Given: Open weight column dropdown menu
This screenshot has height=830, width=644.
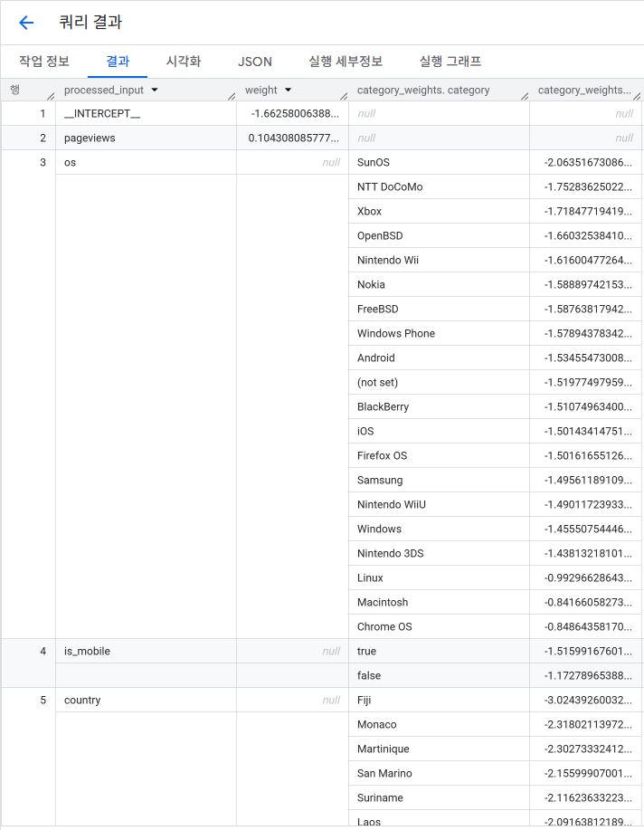Looking at the screenshot, I should 288,91.
